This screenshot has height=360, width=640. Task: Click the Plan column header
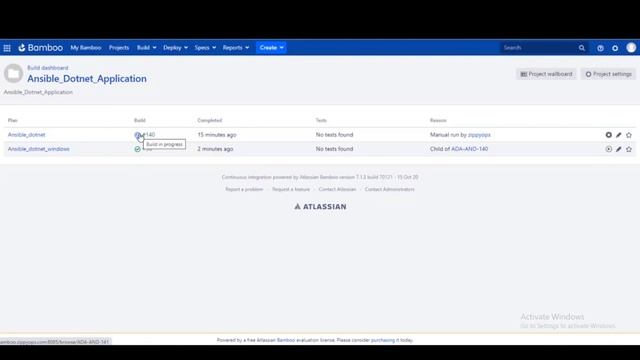tap(13, 120)
